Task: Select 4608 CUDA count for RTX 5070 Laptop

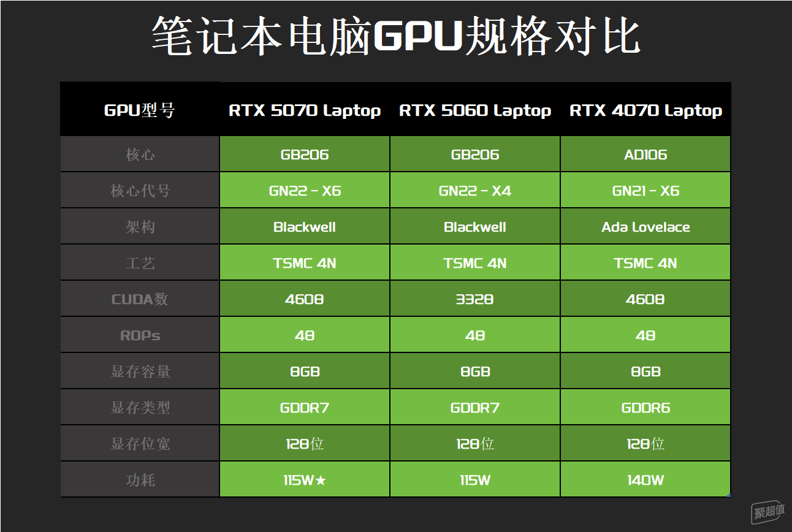Action: [305, 299]
